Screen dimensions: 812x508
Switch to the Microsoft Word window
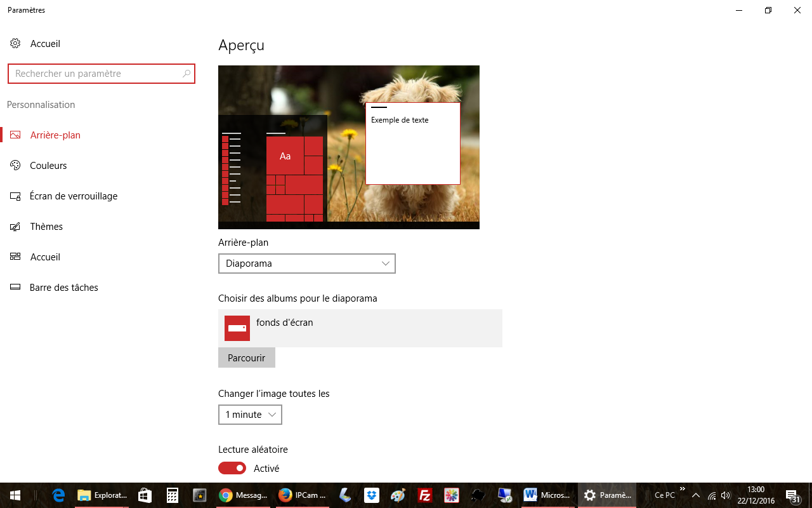point(547,495)
